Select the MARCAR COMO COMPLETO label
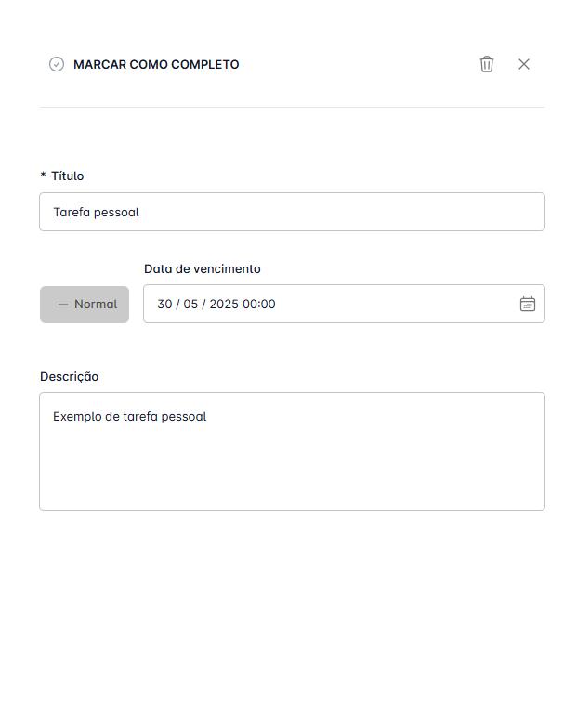Image resolution: width=577 pixels, height=728 pixels. [156, 65]
